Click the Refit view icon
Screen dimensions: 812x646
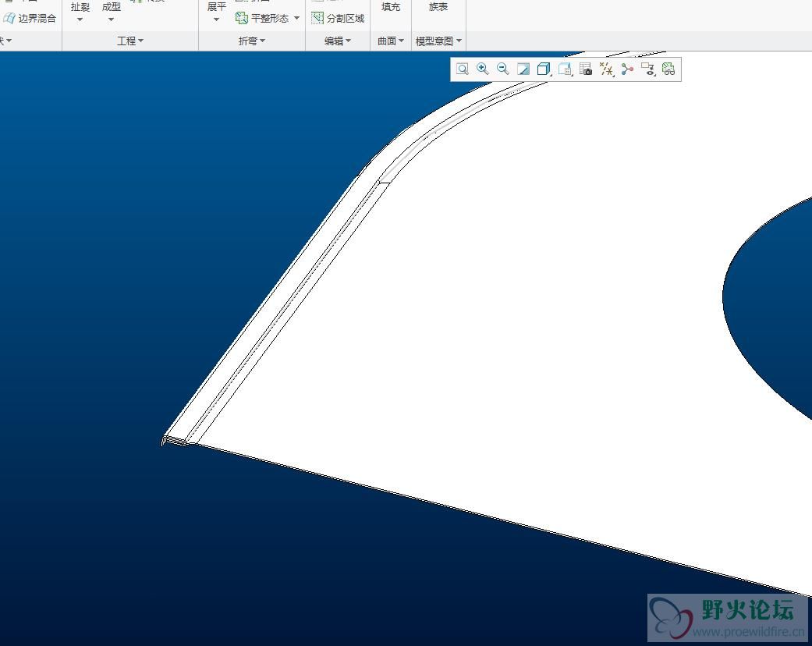pyautogui.click(x=463, y=69)
